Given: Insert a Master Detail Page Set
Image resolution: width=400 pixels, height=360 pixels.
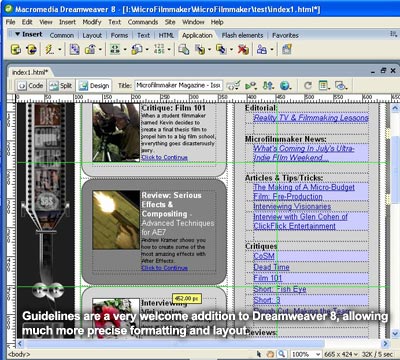Looking at the screenshot, I should point(184,50).
